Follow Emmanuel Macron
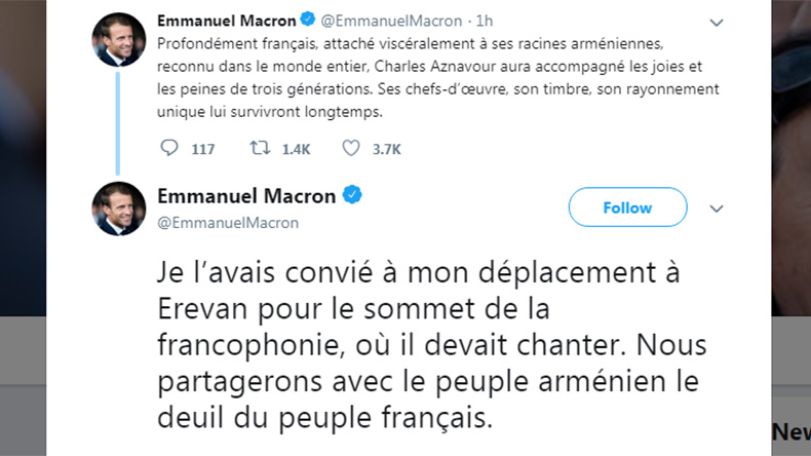Viewport: 811px width, 456px height. pos(628,207)
